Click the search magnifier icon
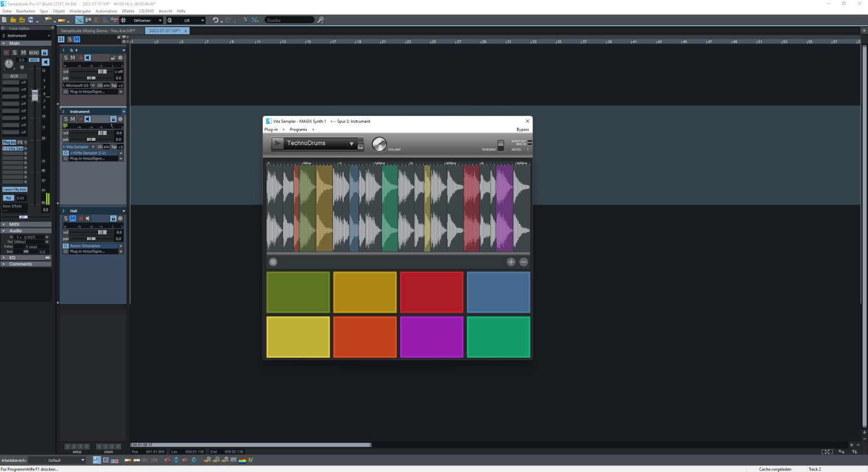The height and width of the screenshot is (472, 868). 320,20
